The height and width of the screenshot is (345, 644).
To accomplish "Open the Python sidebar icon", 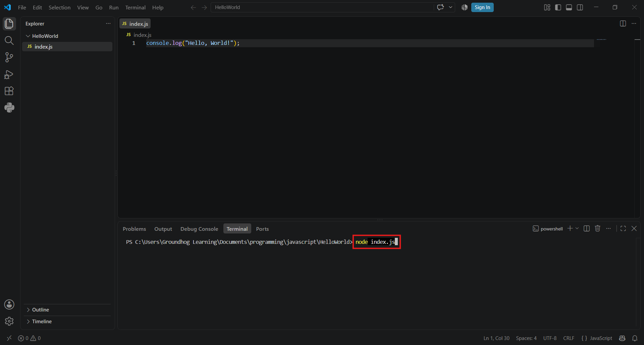I will [9, 108].
